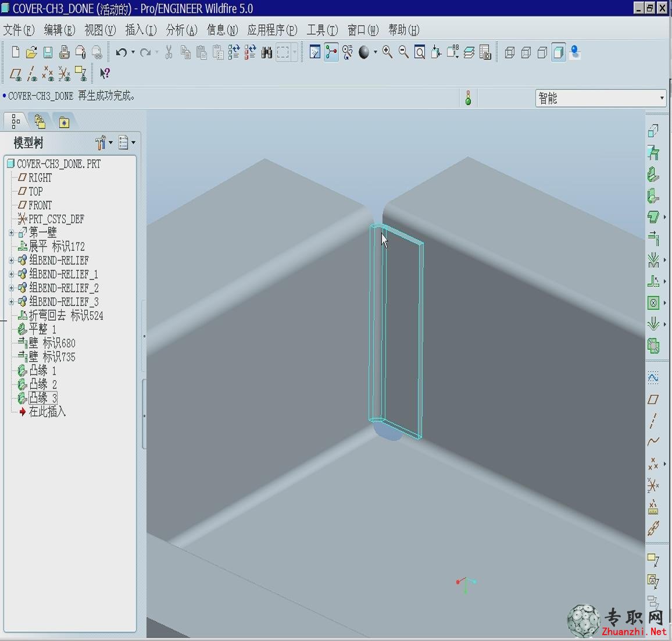Switch to the folder browser navigator tab
Screen dimensions: 672x641
pos(40,122)
